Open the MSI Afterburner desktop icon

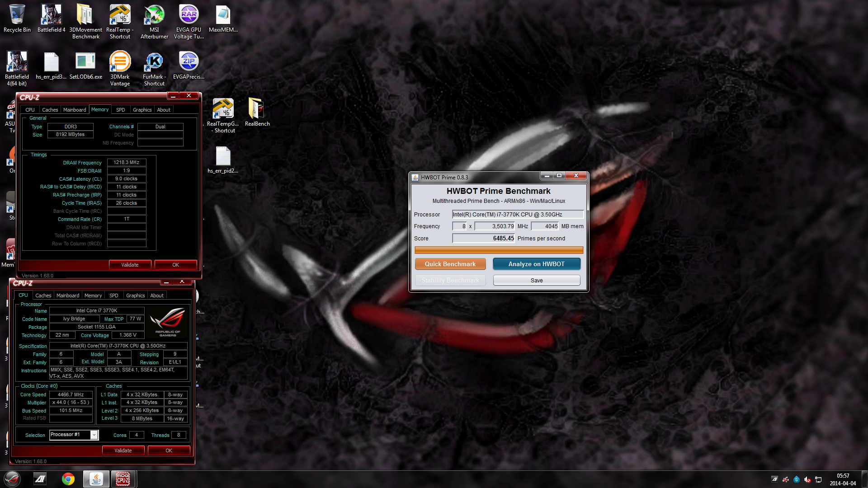(x=154, y=21)
